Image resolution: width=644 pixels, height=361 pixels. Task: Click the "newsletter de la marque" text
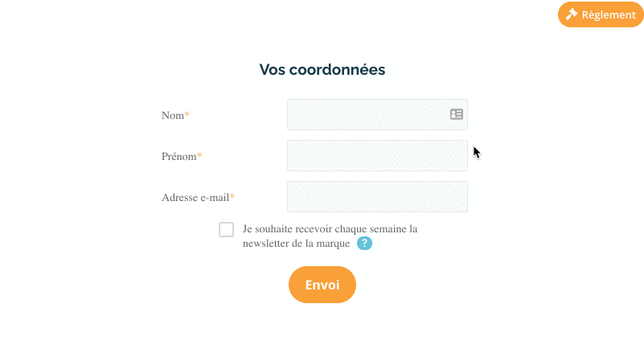[x=296, y=244]
